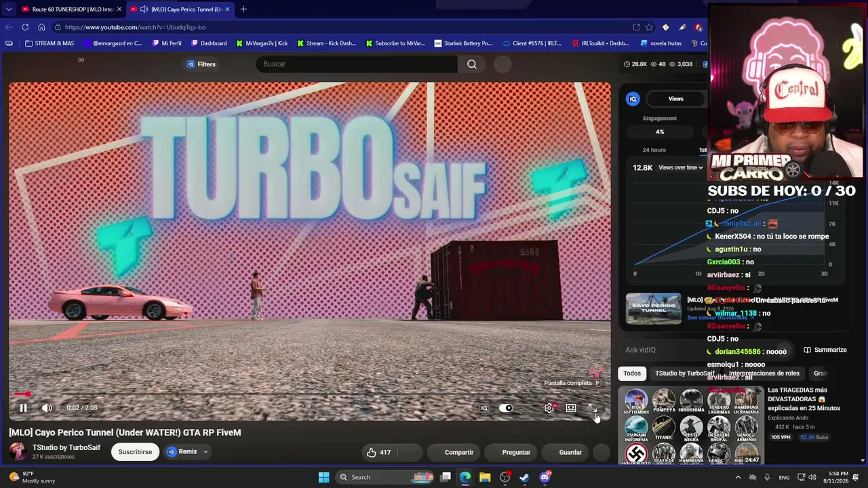The image size is (868, 488).
Task: Mute the video volume speaker icon
Action: click(x=47, y=408)
